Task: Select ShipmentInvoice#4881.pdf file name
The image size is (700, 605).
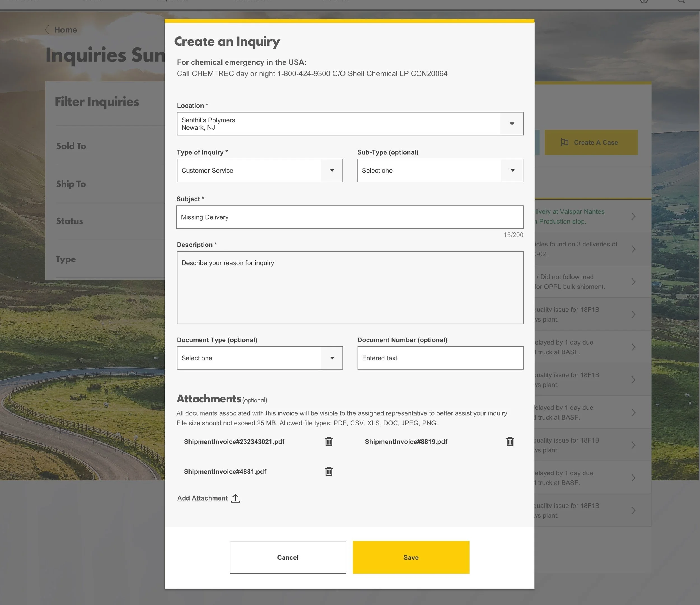Action: click(225, 471)
